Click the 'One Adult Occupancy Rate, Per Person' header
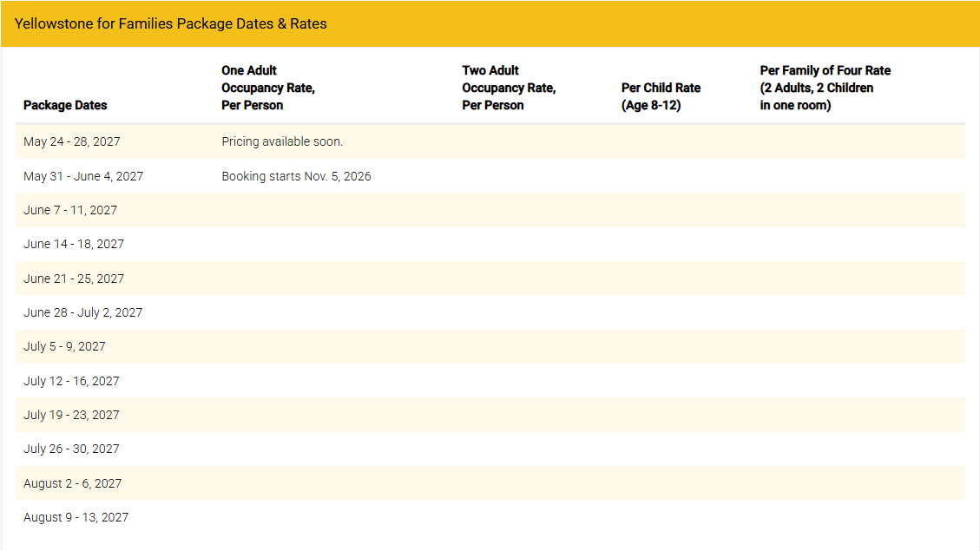The width and height of the screenshot is (980, 551). point(268,88)
